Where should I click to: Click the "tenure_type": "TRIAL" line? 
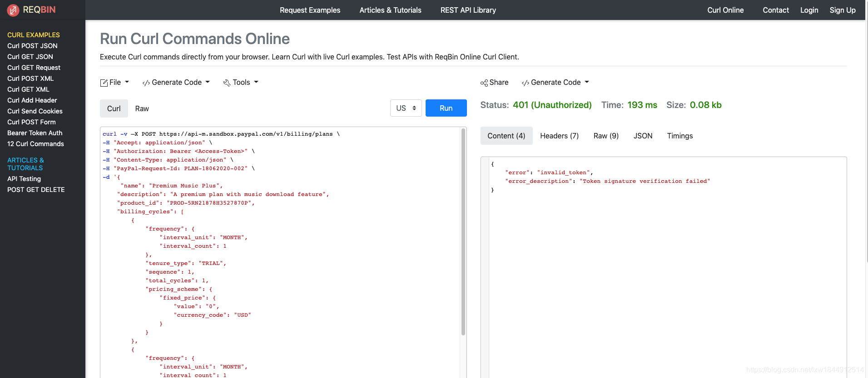pos(186,263)
